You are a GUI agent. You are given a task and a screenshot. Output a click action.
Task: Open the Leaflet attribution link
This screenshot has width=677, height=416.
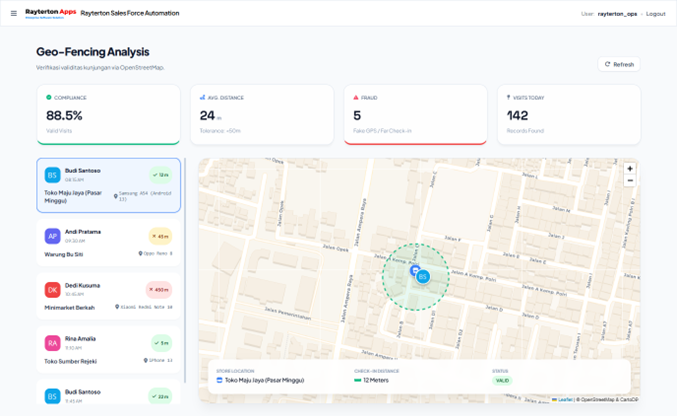pyautogui.click(x=565, y=400)
